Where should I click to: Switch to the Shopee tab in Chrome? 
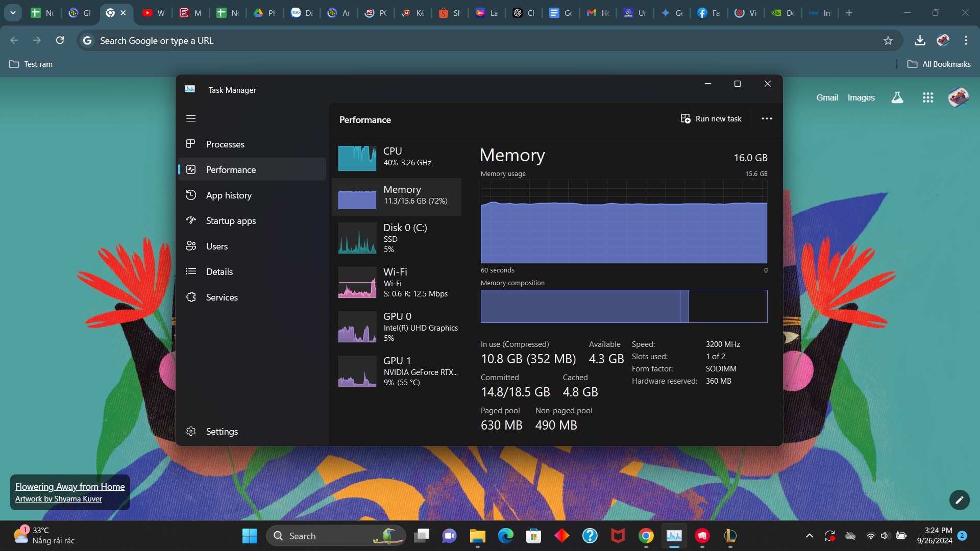(x=450, y=13)
